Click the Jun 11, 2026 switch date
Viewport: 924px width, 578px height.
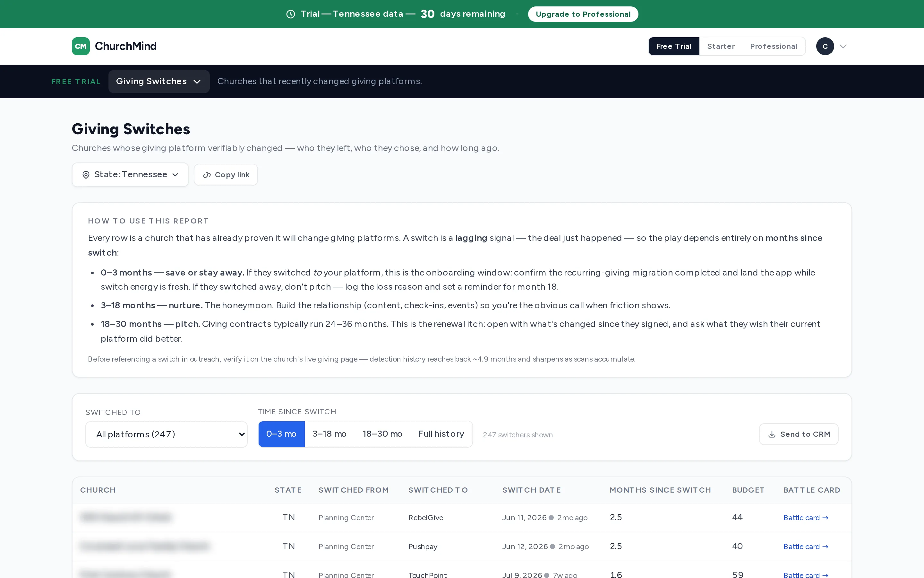(x=524, y=518)
